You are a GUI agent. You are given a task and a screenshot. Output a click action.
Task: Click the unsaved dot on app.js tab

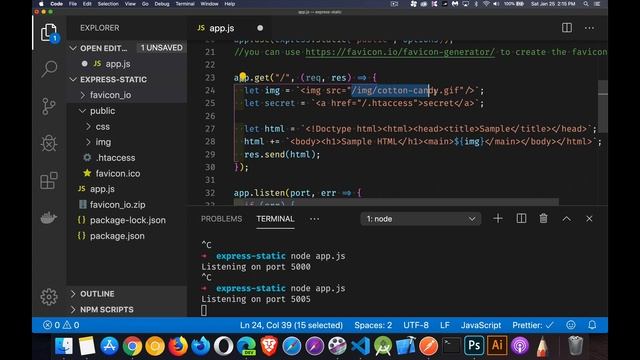point(260,28)
